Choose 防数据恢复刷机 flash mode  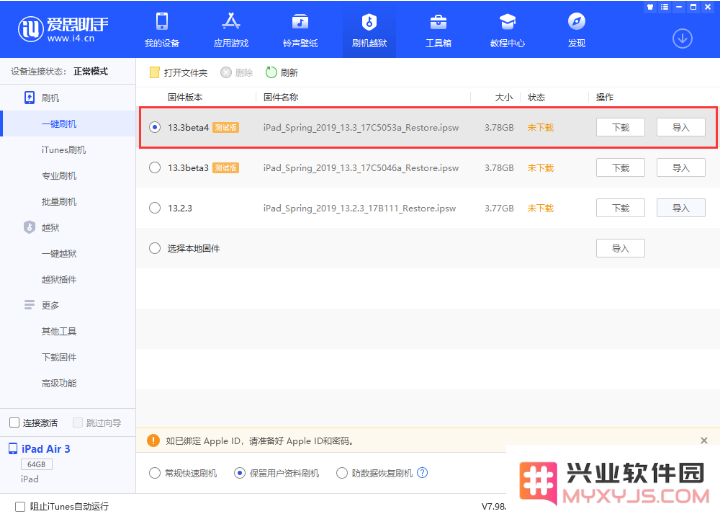(342, 473)
